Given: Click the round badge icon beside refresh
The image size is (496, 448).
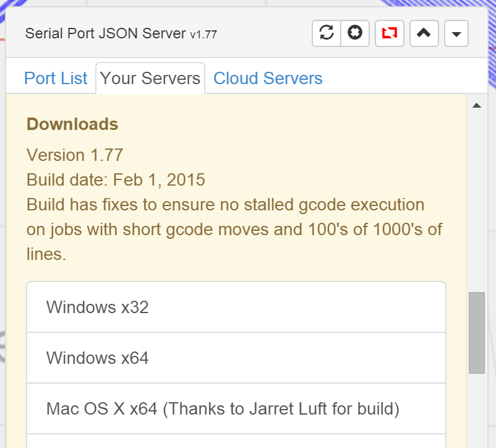Looking at the screenshot, I should click(355, 33).
